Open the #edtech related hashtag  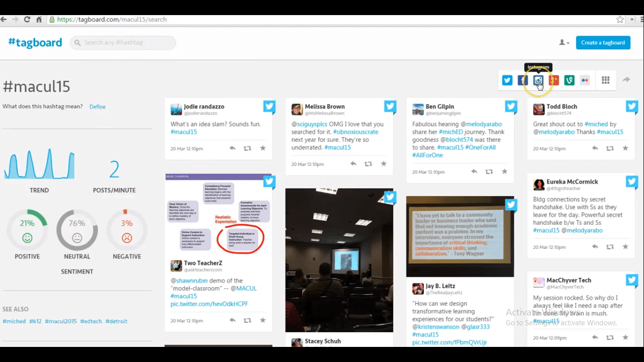91,321
